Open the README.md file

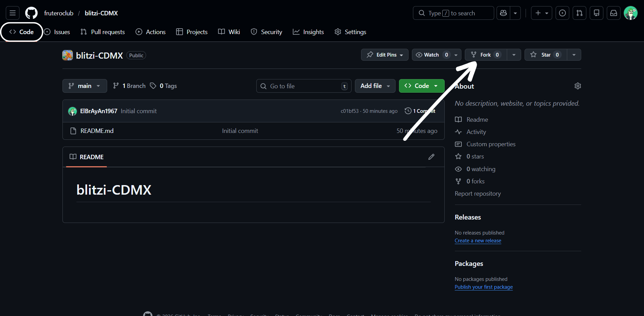click(x=97, y=131)
